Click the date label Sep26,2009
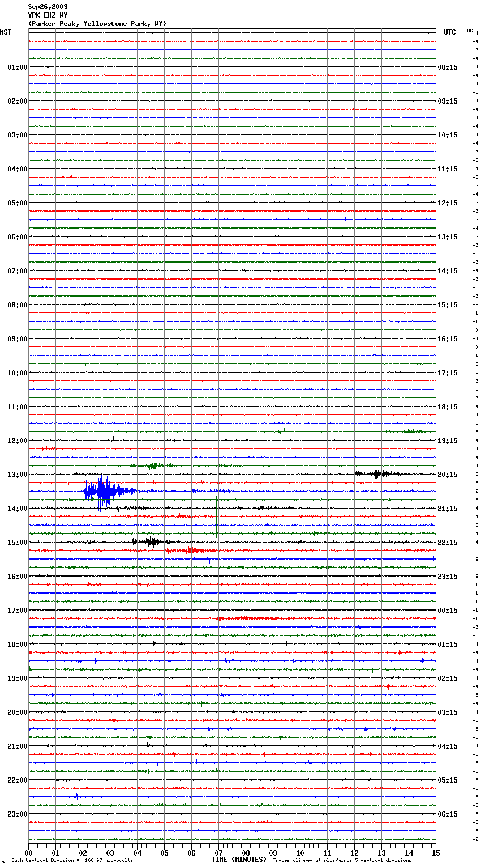The height and width of the screenshot is (868, 481). [x=48, y=7]
